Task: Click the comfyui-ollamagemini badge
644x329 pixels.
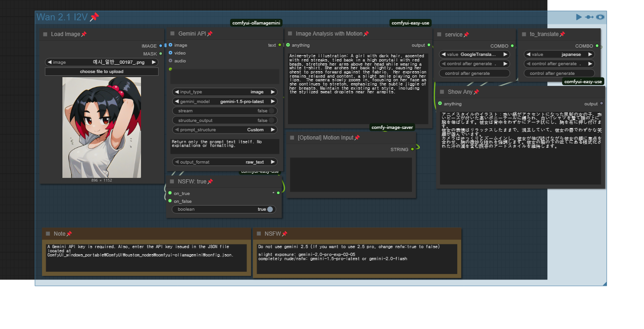Action: 256,23
